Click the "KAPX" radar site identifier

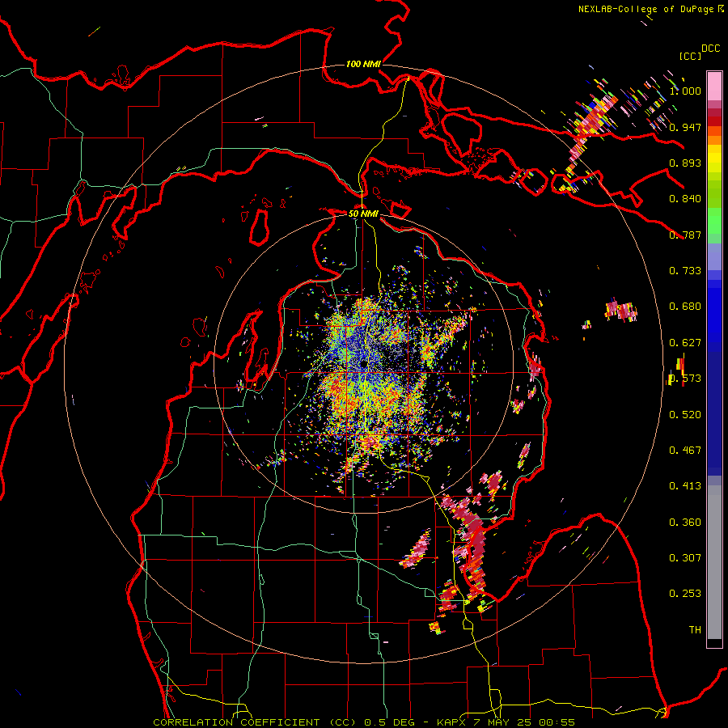click(x=451, y=722)
